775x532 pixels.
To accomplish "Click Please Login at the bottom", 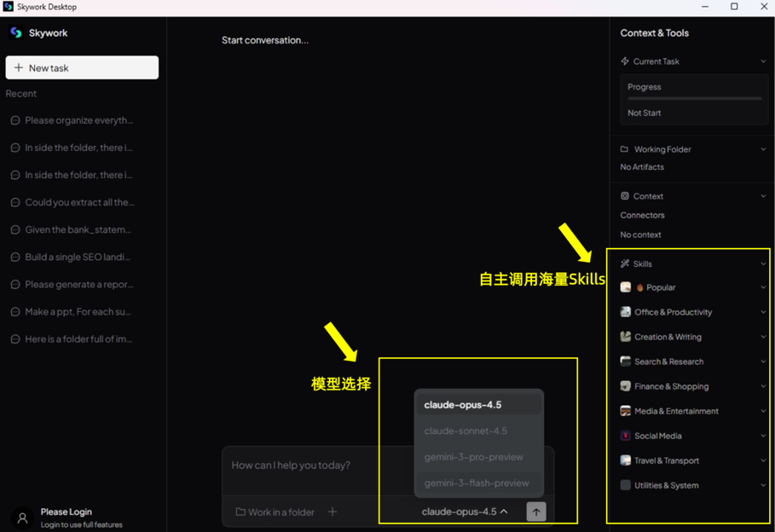I will pos(68,511).
